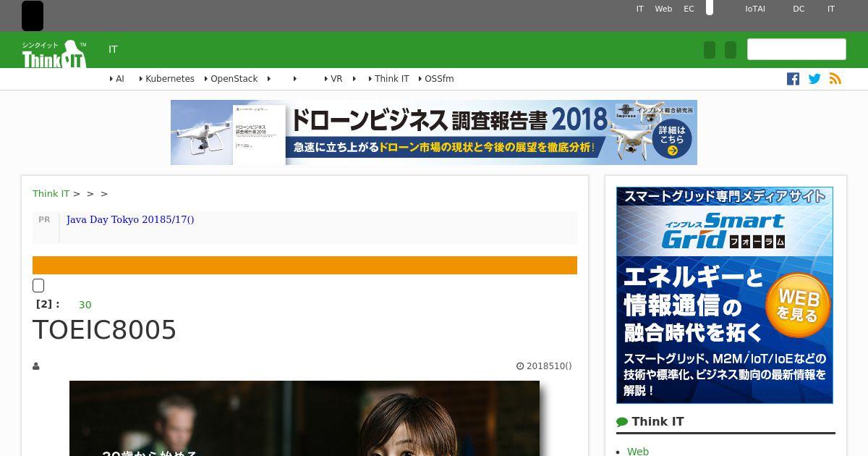Click inside the header search field
Screen dimensions: 868x456
coord(796,49)
